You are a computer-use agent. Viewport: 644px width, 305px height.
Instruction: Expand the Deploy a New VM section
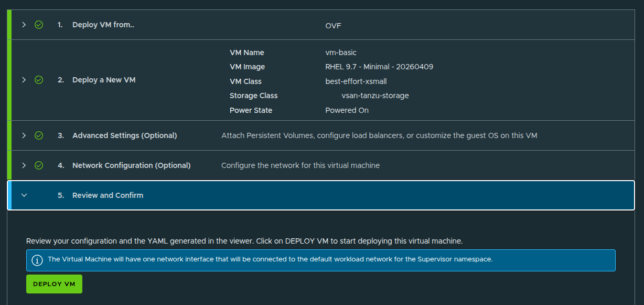point(24,80)
